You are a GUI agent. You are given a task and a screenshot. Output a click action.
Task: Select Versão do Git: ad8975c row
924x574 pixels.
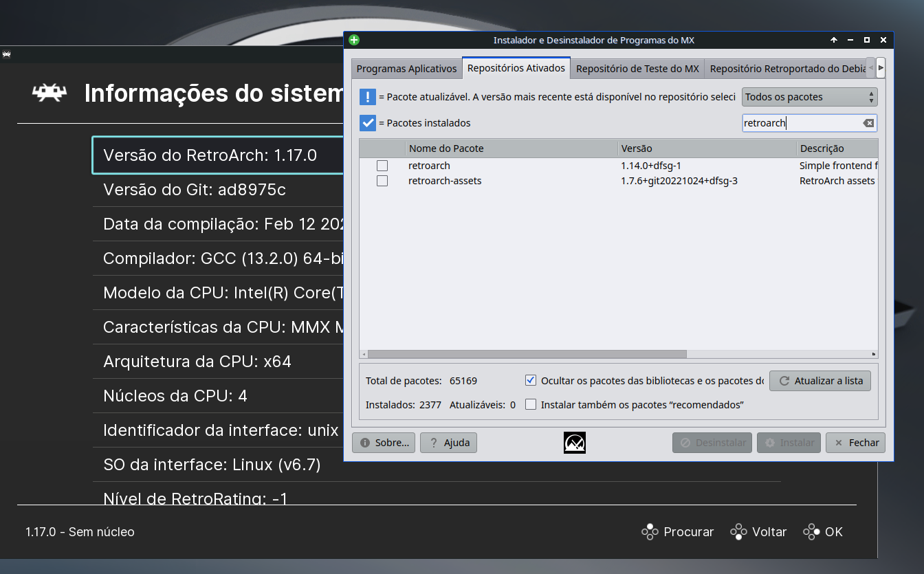tap(218, 190)
